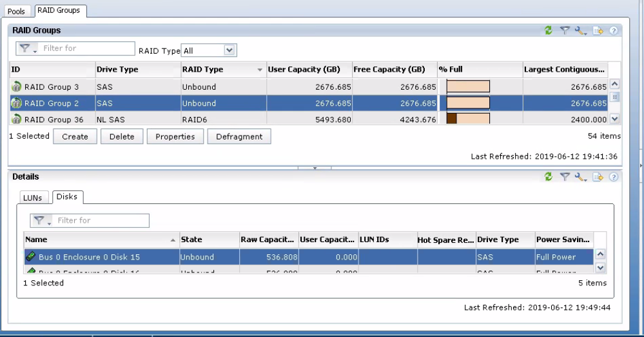Export RAID Groups list using export icon
Image resolution: width=644 pixels, height=337 pixels.
click(x=598, y=30)
